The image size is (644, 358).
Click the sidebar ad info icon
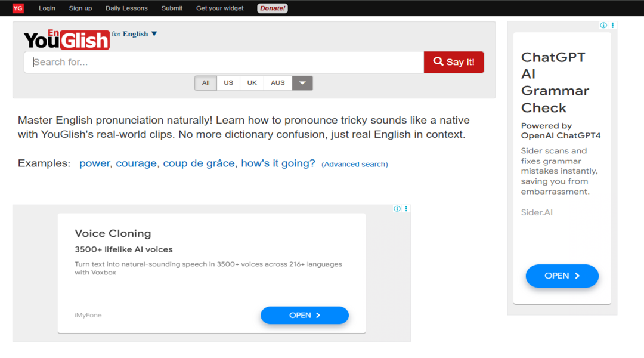603,26
